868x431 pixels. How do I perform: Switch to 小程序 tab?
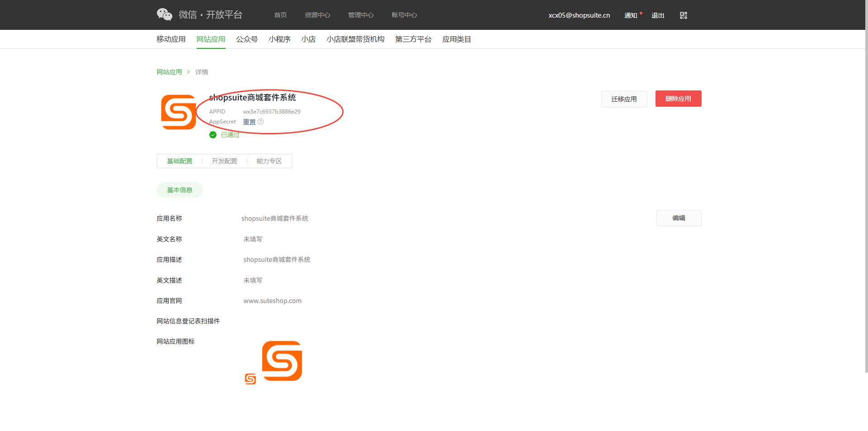pyautogui.click(x=279, y=39)
